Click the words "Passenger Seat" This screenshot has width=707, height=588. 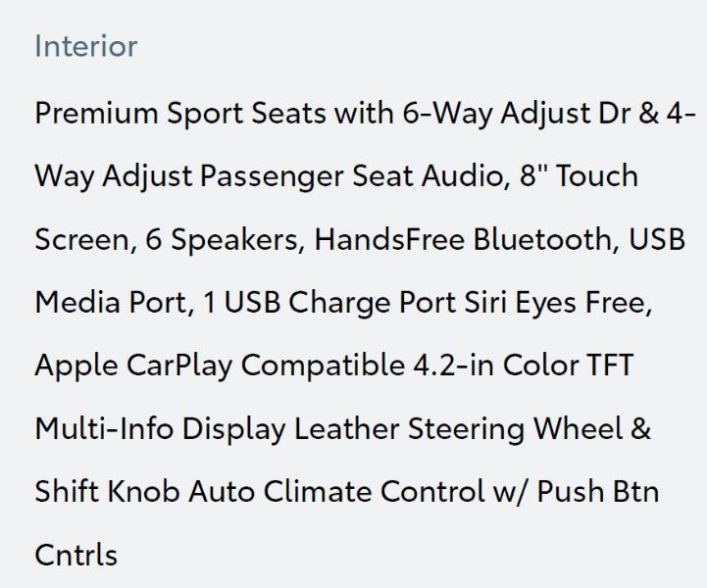tap(286, 176)
